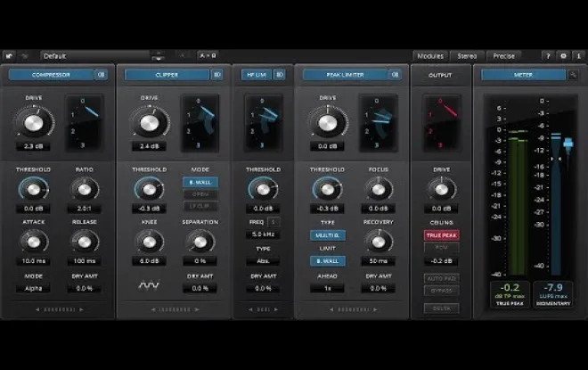The width and height of the screenshot is (588, 370).
Task: Toggle the CLIPPER module on or off
Action: click(x=167, y=75)
